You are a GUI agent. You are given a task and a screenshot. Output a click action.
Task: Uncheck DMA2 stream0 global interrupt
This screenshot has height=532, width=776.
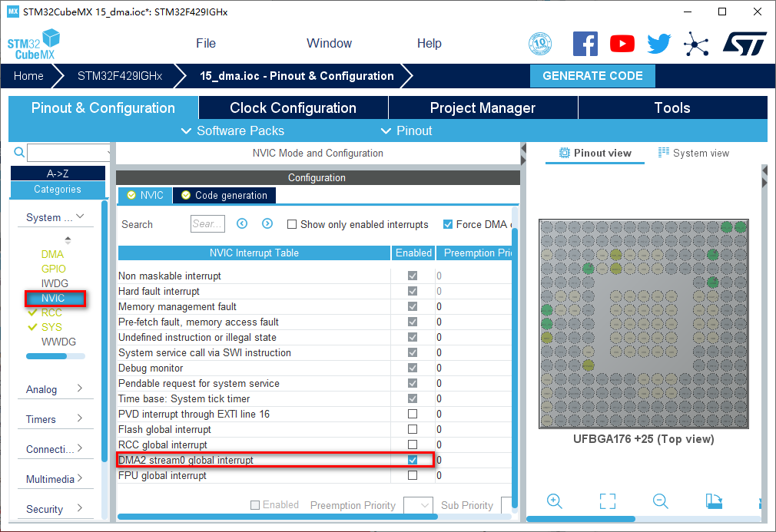(413, 460)
